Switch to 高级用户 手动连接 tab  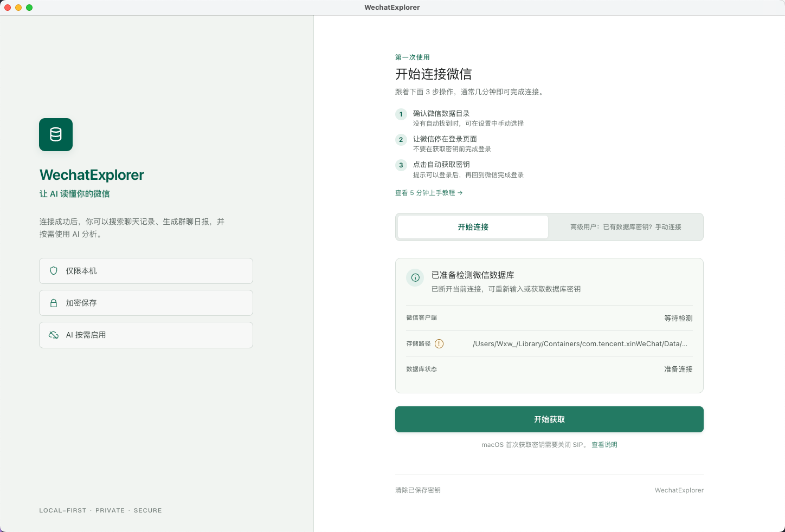tap(626, 227)
